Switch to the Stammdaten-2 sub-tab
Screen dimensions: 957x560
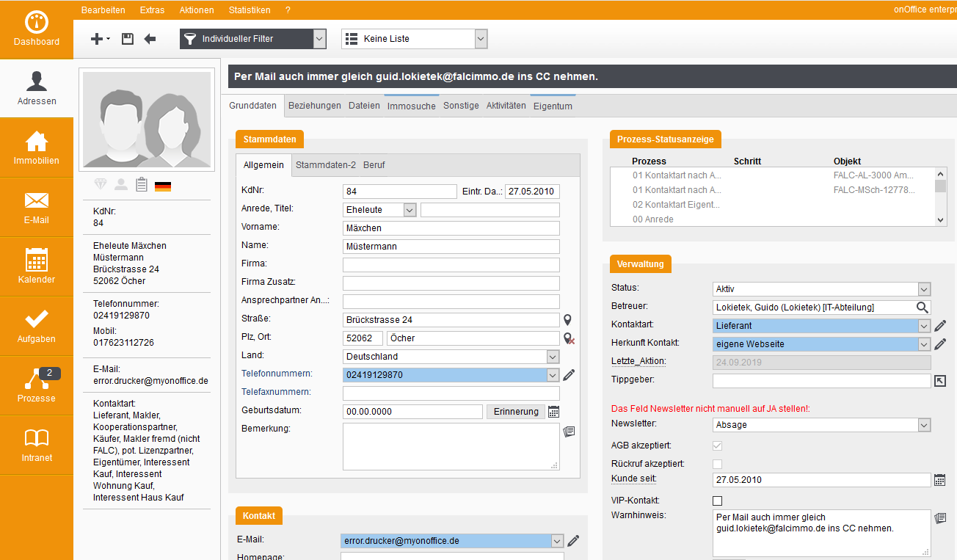pos(326,165)
